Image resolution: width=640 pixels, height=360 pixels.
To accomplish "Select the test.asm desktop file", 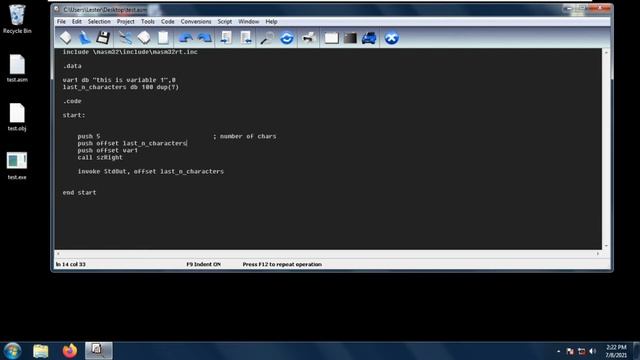I will [x=17, y=68].
